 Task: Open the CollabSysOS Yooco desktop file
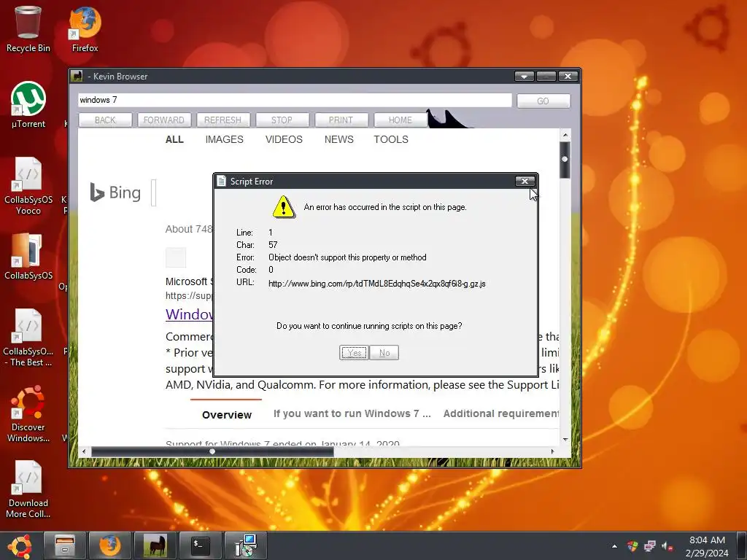(28, 186)
